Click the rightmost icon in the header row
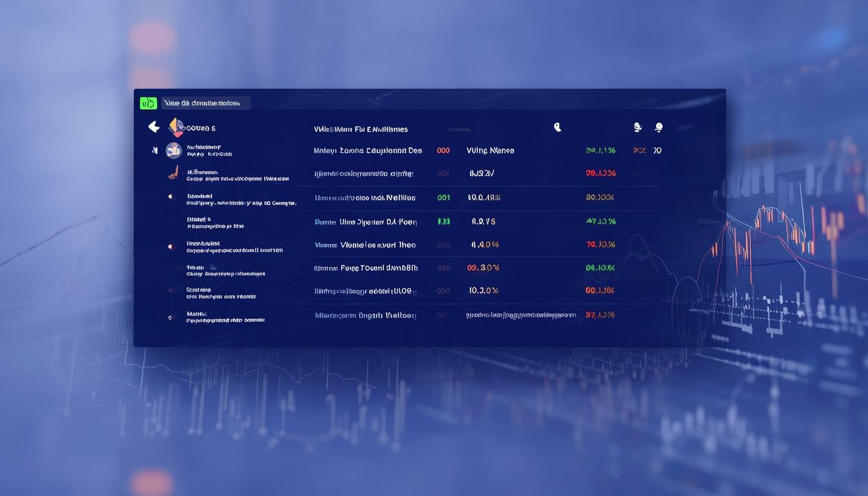This screenshot has height=496, width=868. pos(658,127)
